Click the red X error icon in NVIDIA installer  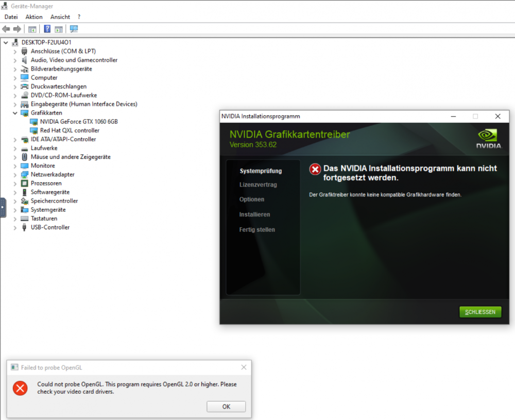tap(315, 169)
